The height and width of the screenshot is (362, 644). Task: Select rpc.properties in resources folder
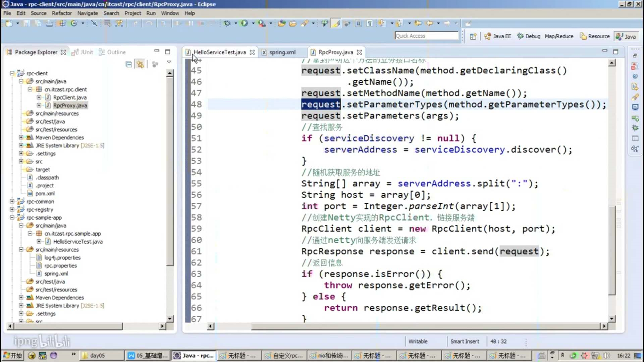pyautogui.click(x=60, y=265)
